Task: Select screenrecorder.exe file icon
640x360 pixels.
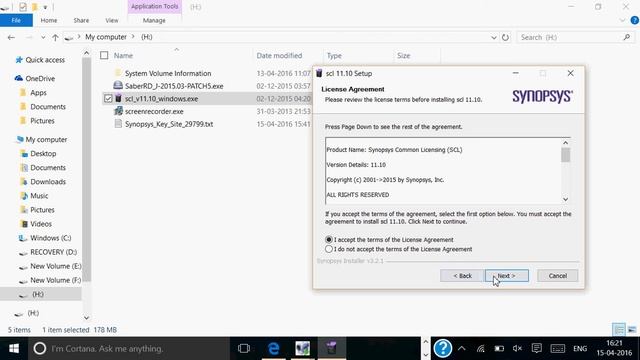Action: click(x=118, y=111)
